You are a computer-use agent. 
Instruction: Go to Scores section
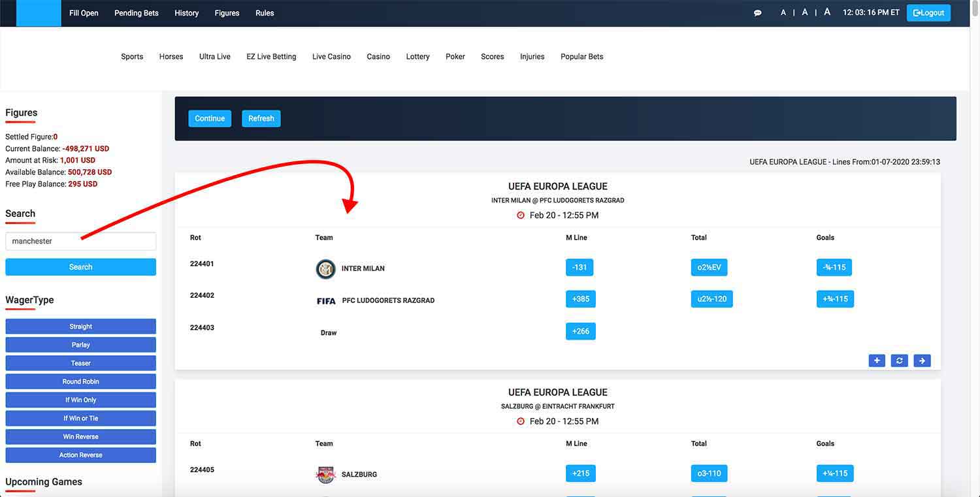[493, 57]
